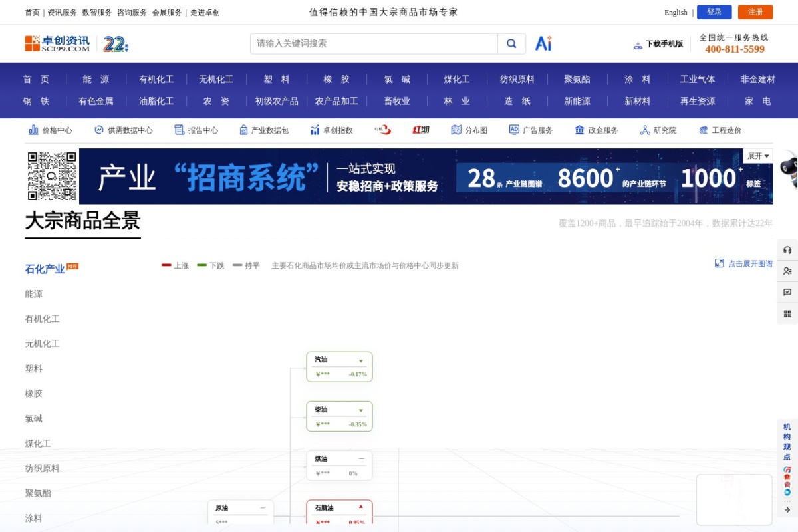Click the 红期 logo link
Screen dimensions: 798x532
(421, 130)
